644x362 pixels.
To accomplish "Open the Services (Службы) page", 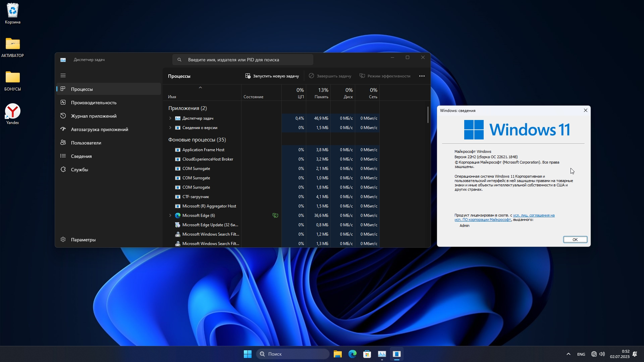I will click(x=79, y=170).
